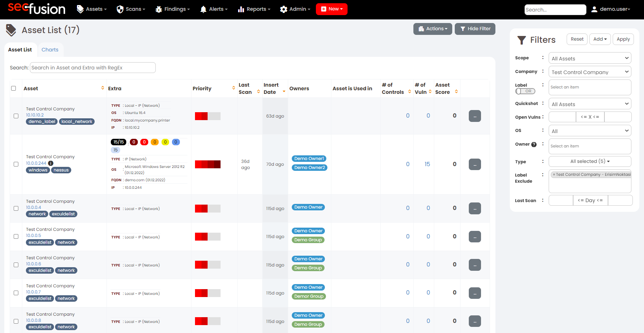Click the demo.user profile icon
Viewport: 644px width, 333px height.
point(594,9)
